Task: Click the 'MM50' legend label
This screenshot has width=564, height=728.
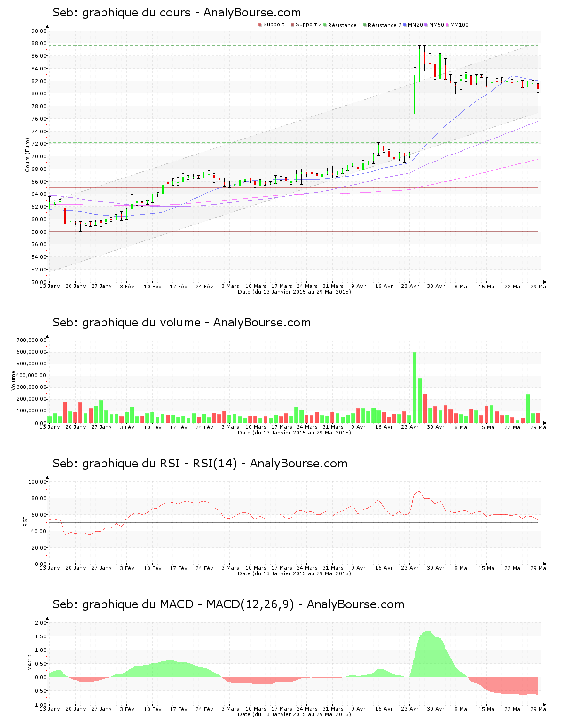Action: pos(437,25)
